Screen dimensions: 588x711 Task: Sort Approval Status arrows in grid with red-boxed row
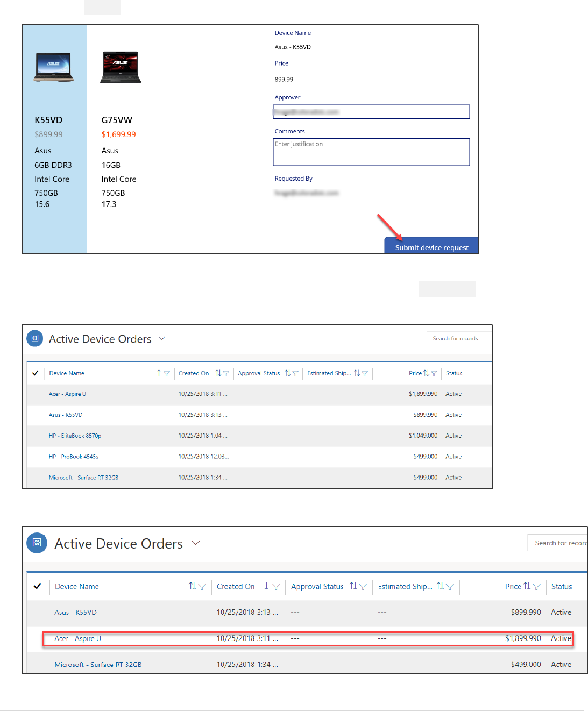click(353, 586)
